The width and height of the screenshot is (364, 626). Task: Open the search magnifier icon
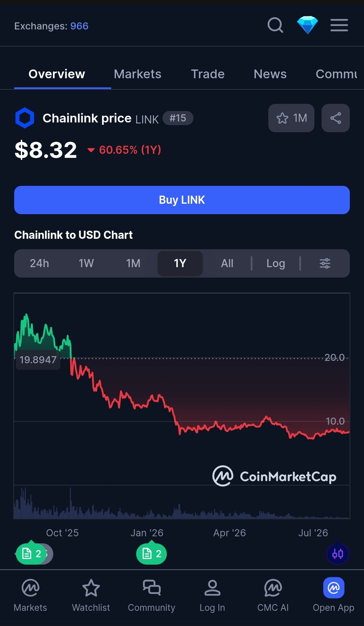(275, 25)
